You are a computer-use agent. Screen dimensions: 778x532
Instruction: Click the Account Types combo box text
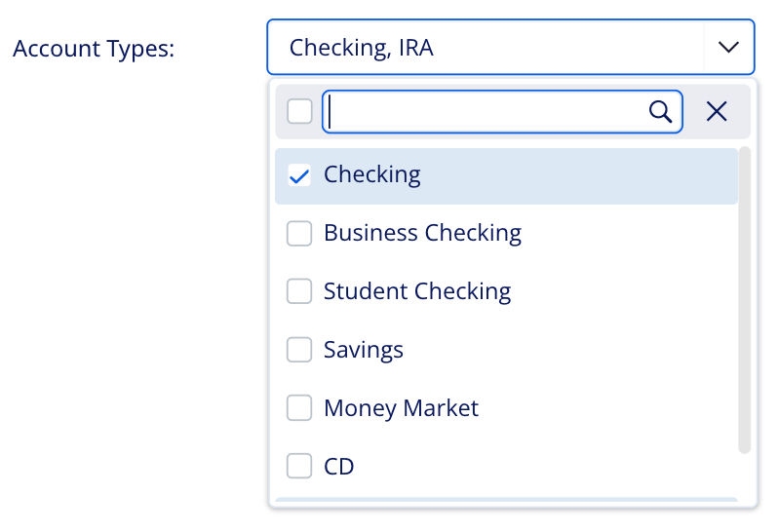click(x=362, y=48)
